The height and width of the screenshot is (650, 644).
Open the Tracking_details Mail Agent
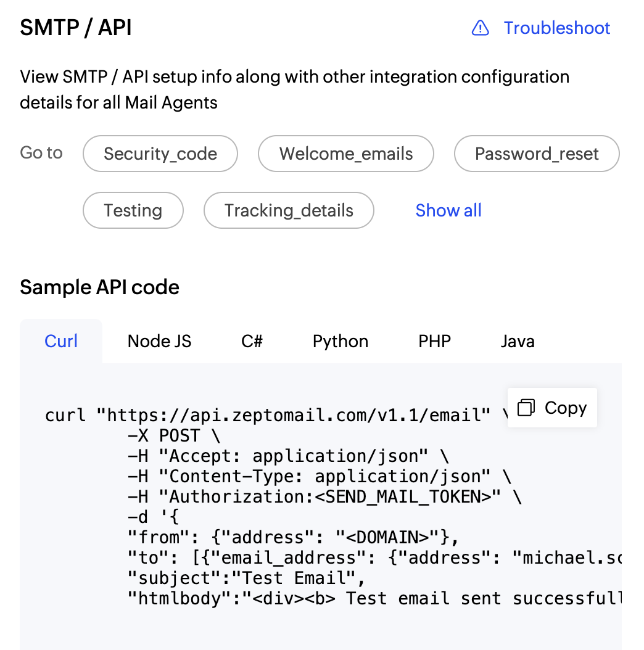[288, 210]
